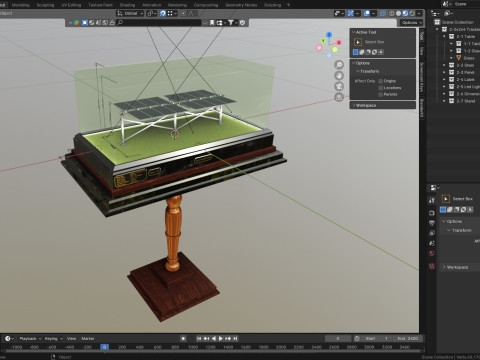Toggle the snapping magnet button
The image size is (480, 360).
point(163,13)
